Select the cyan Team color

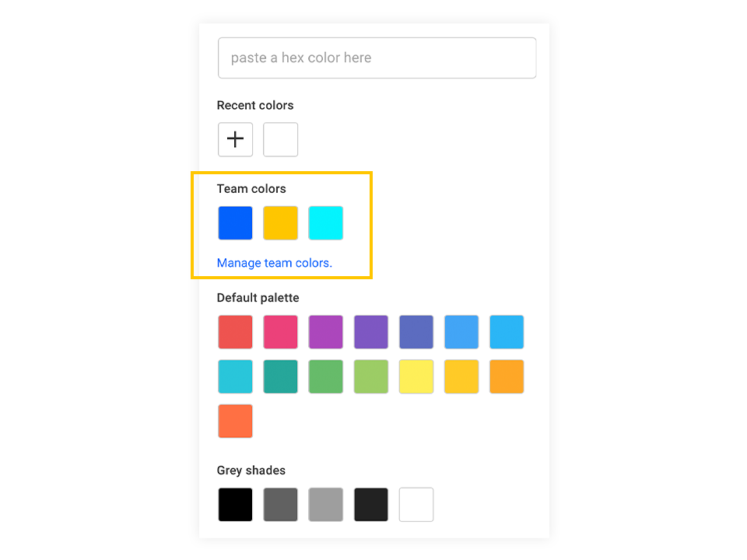pos(325,222)
